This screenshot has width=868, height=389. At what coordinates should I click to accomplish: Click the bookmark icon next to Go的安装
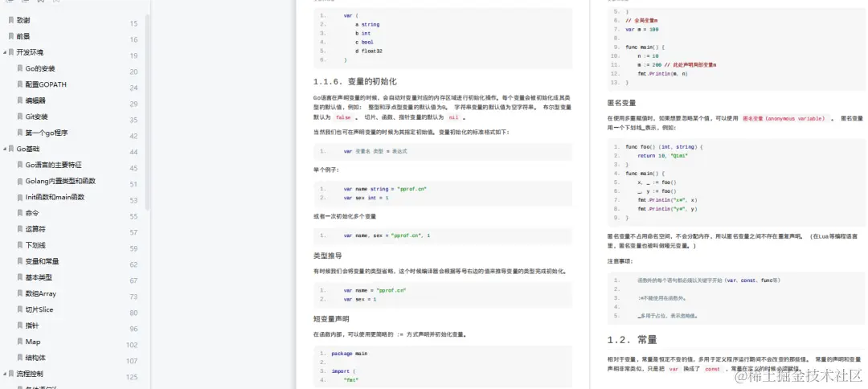pyautogui.click(x=20, y=68)
